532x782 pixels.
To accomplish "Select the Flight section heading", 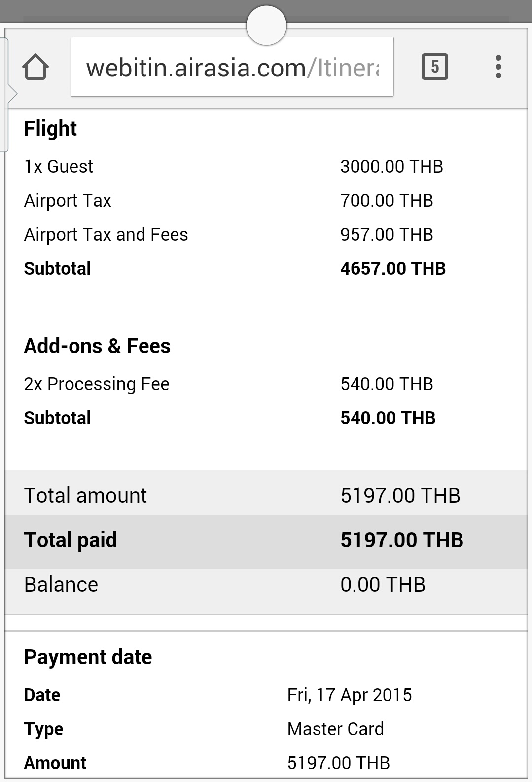I will (50, 129).
